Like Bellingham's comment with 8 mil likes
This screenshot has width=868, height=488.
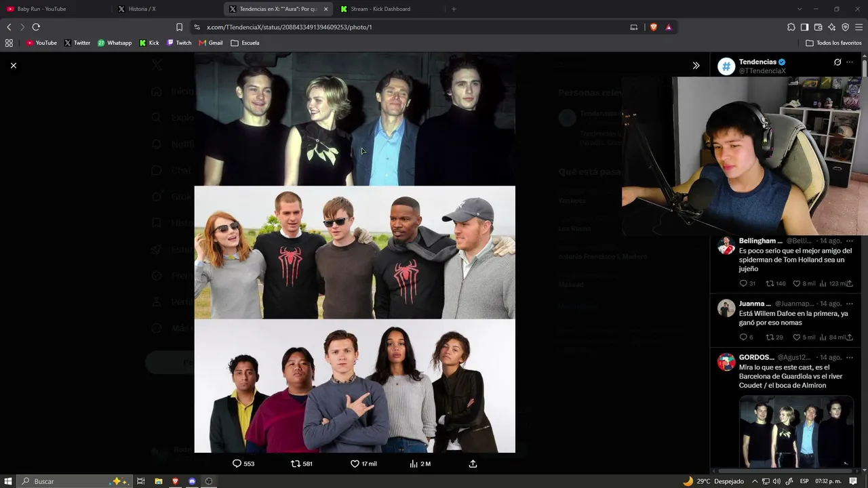pos(804,283)
